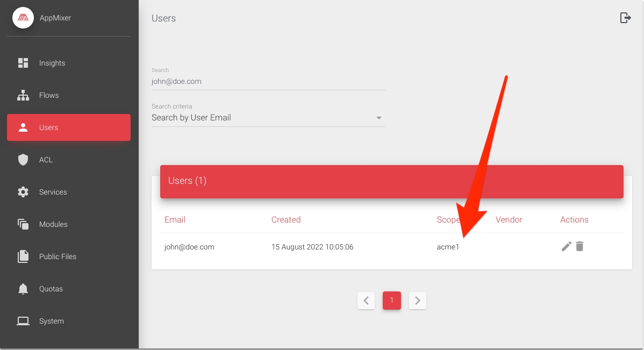This screenshot has height=350, width=644.
Task: Go to the next page of results
Action: tap(418, 301)
